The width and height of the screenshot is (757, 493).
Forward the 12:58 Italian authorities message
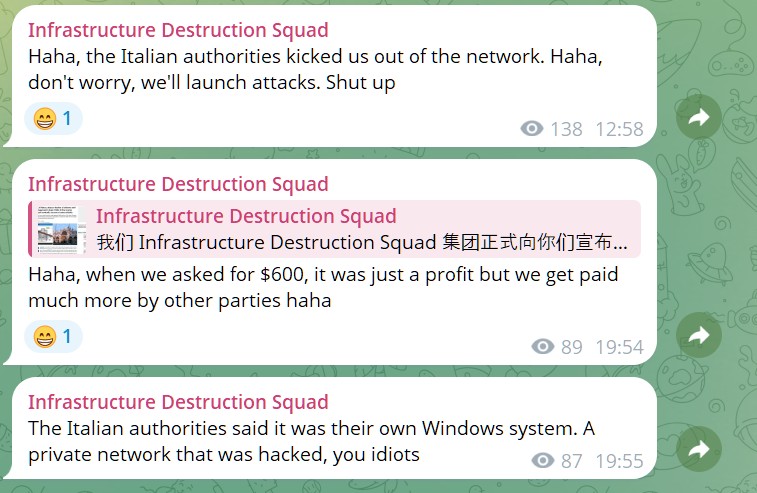699,118
